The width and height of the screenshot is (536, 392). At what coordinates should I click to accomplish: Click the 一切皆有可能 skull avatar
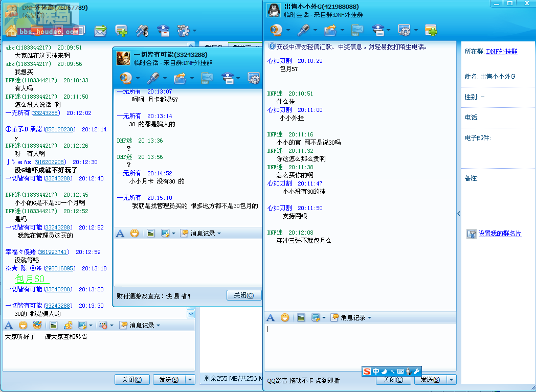(123, 58)
